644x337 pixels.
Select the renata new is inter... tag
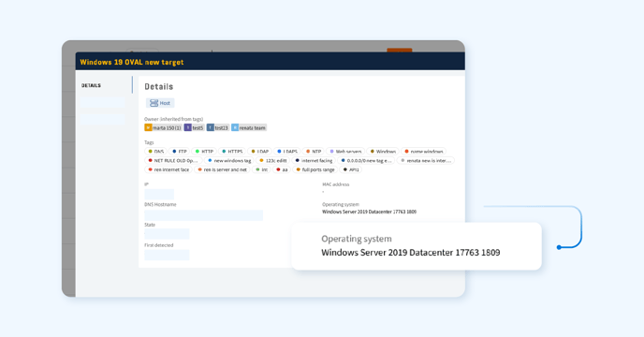426,160
